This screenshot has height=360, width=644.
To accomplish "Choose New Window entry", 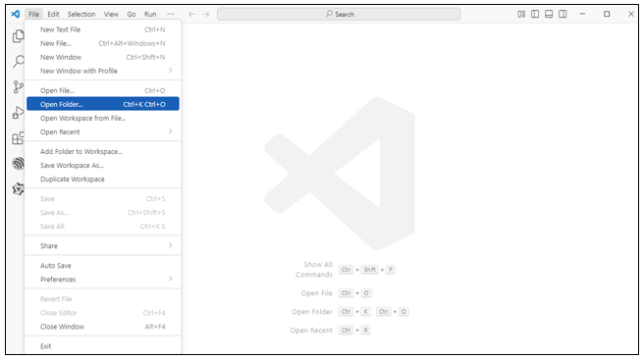I will 103,57.
